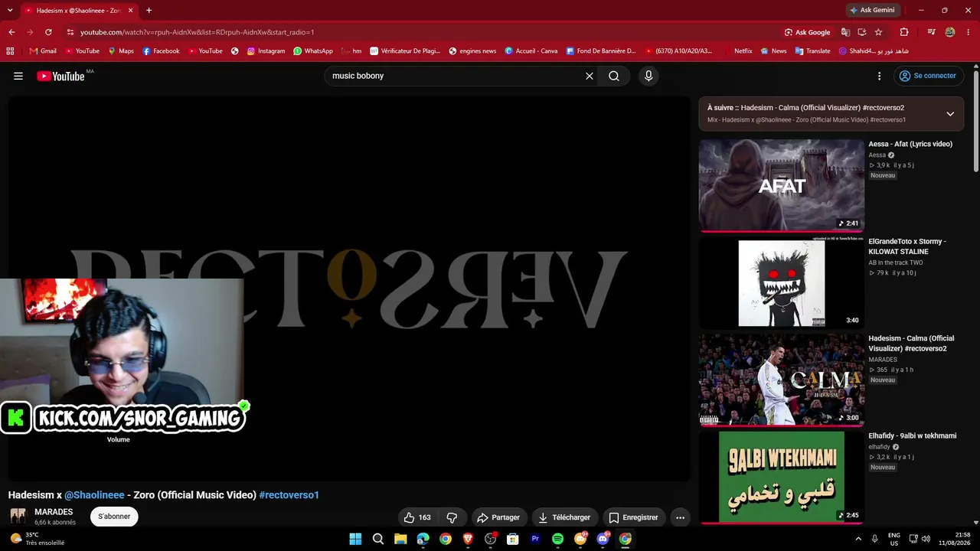Screen dimensions: 980x551
Task: Share the video via Partager
Action: click(498, 517)
